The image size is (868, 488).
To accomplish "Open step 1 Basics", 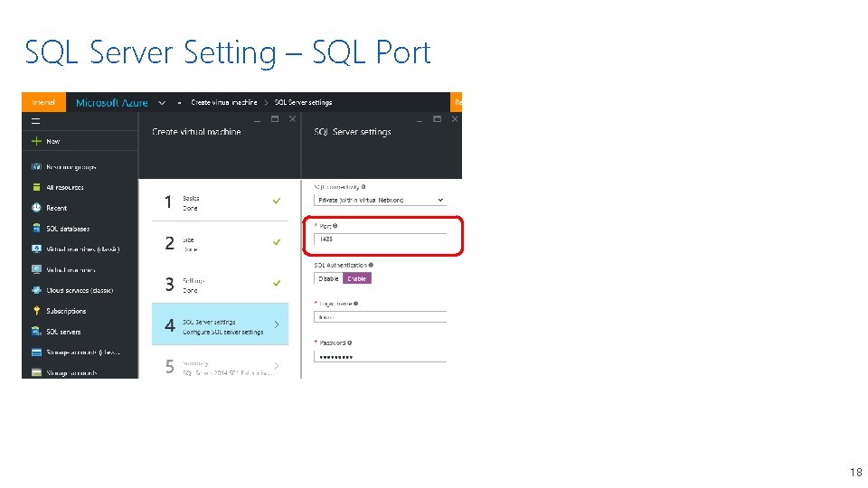I will [x=220, y=201].
